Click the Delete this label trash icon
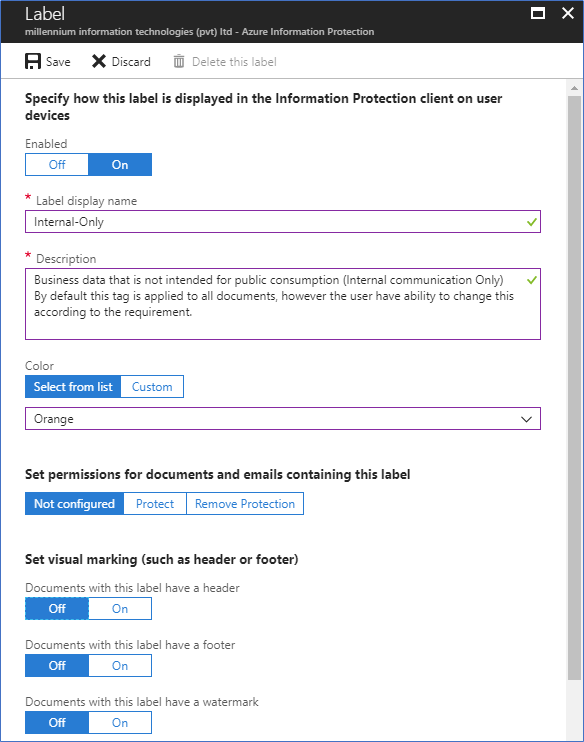 coord(178,62)
